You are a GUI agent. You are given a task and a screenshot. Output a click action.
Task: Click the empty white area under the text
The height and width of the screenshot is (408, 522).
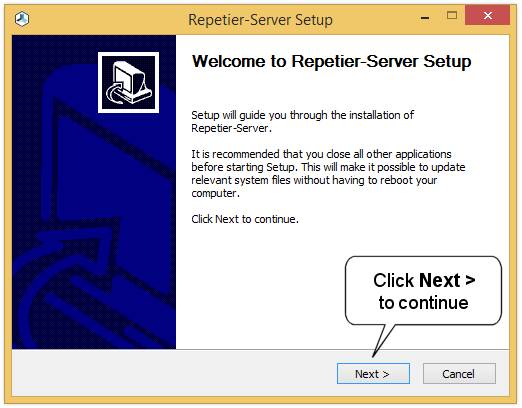pos(260,287)
